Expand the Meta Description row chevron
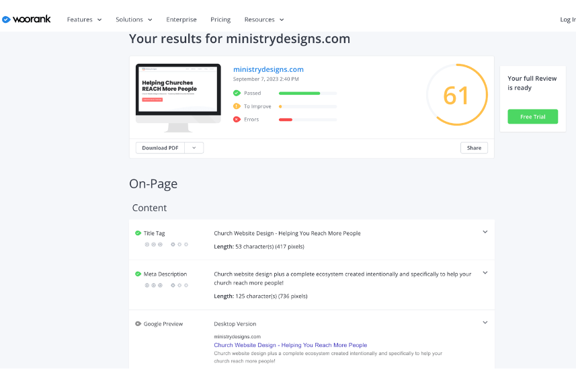The width and height of the screenshot is (576, 392). (485, 273)
